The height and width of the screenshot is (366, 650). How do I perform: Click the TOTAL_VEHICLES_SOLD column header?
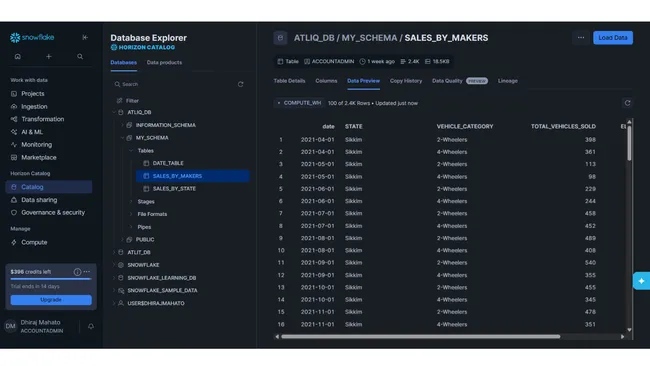pyautogui.click(x=563, y=126)
